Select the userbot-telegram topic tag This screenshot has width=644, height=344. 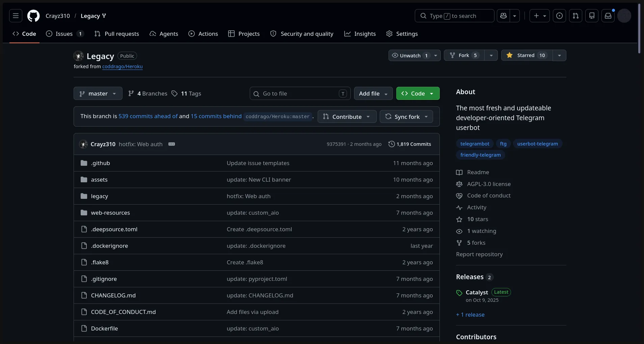(x=538, y=144)
